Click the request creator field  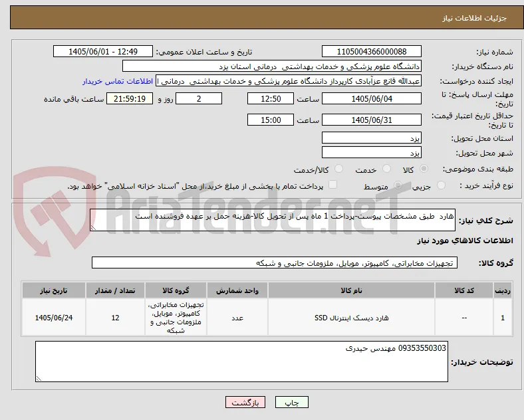289,81
